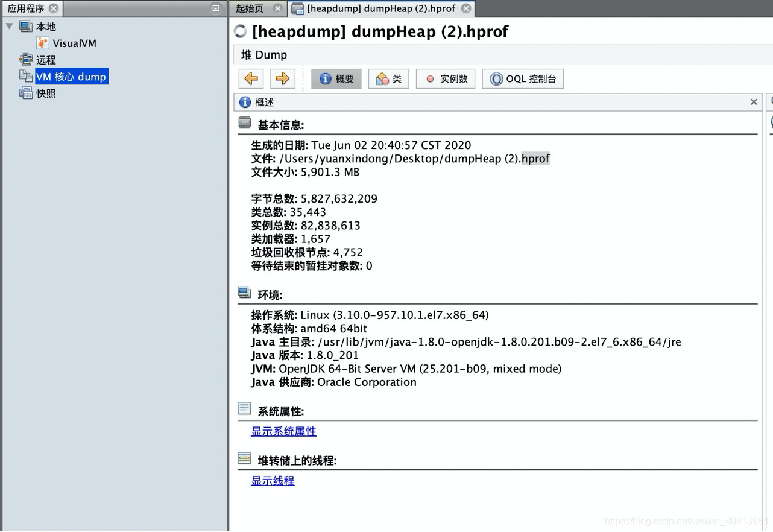Click the 实例总数 82,838,613 value
The width and height of the screenshot is (773, 532).
(x=330, y=226)
